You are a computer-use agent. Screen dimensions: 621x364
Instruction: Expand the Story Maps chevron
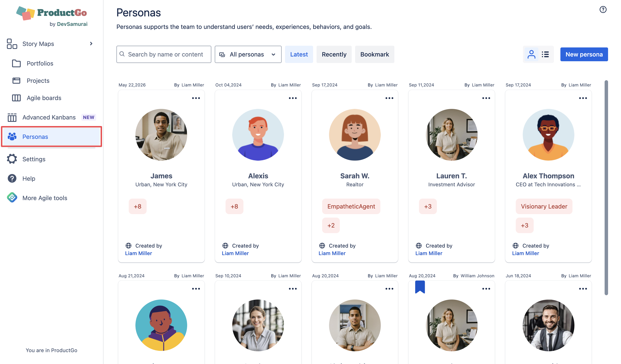click(x=91, y=44)
